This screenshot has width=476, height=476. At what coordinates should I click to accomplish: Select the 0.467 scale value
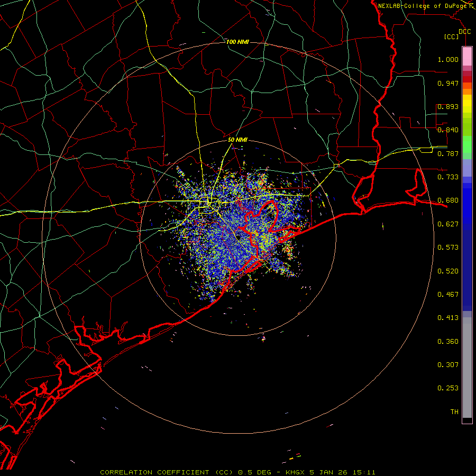pos(448,295)
